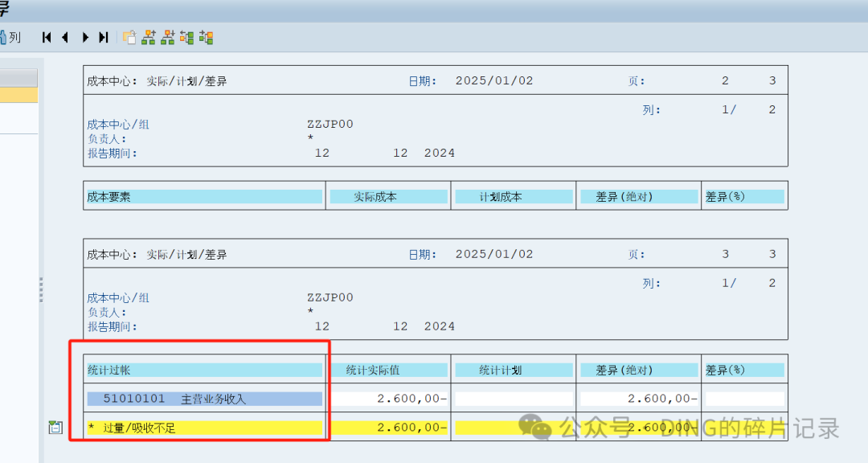
Task: Click the gray header row in left panel
Action: click(x=18, y=78)
